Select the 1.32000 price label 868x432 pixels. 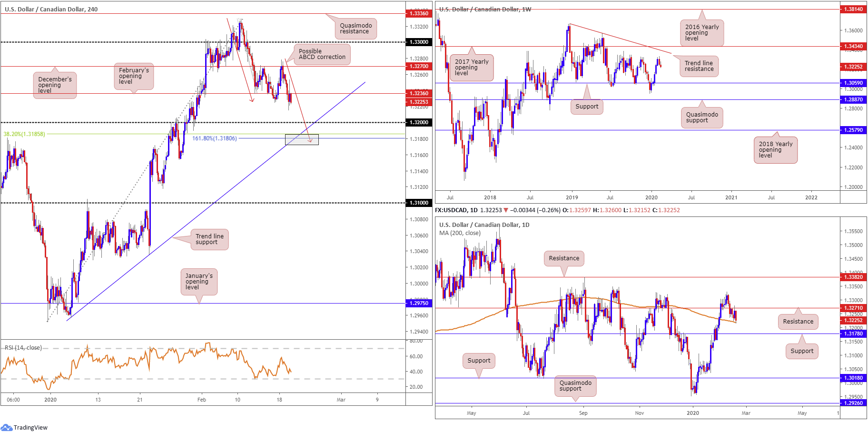pos(419,122)
